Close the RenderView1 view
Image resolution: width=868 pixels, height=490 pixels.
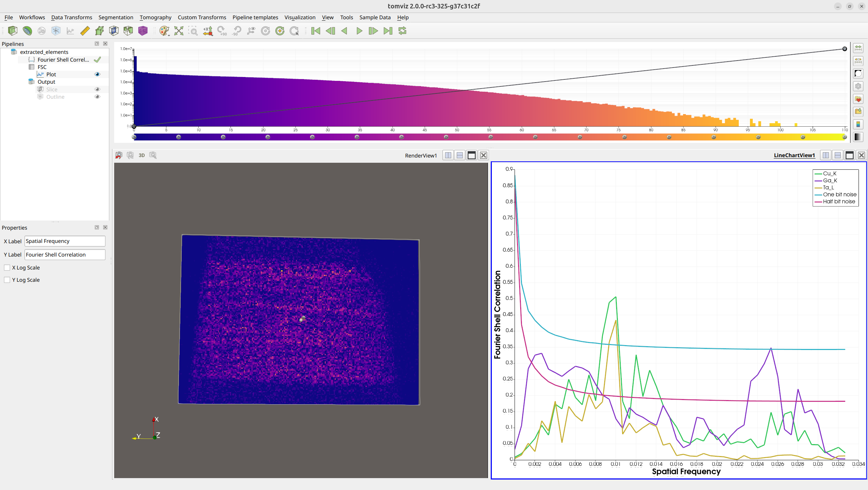pos(484,155)
